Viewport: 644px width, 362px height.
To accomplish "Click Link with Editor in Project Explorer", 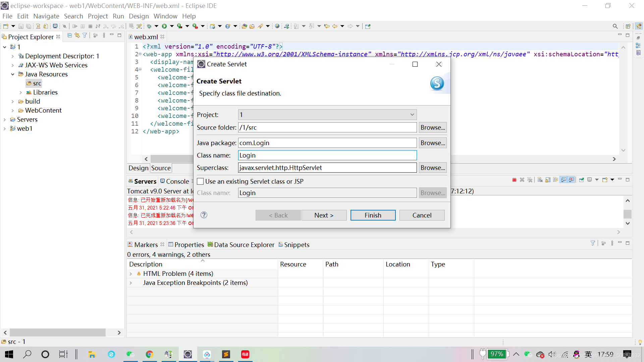I will click(77, 36).
